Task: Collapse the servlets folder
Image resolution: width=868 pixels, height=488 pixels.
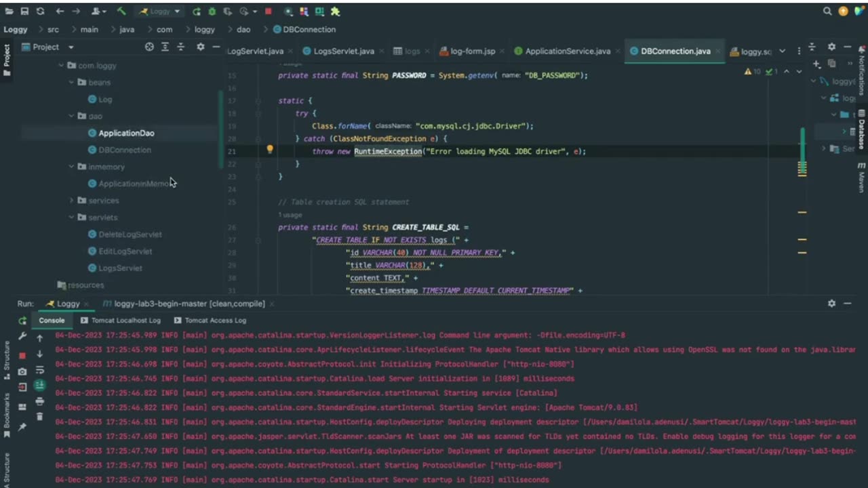Action: coord(72,218)
